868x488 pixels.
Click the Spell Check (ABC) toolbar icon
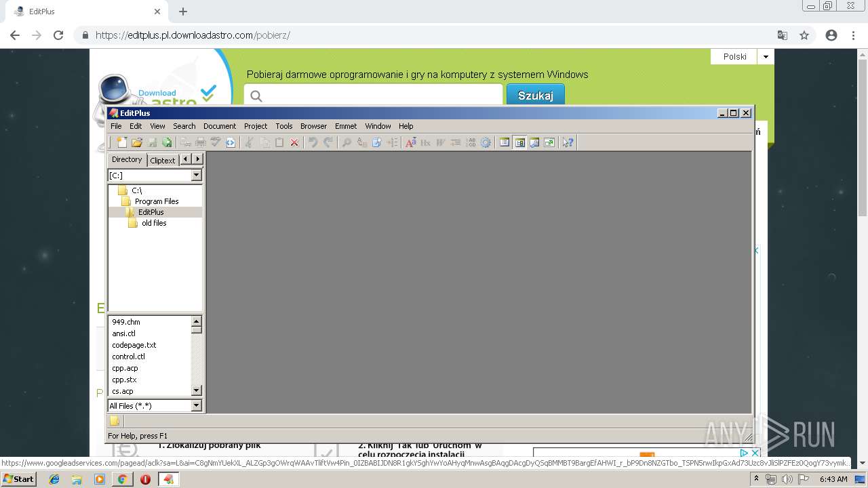pos(216,142)
